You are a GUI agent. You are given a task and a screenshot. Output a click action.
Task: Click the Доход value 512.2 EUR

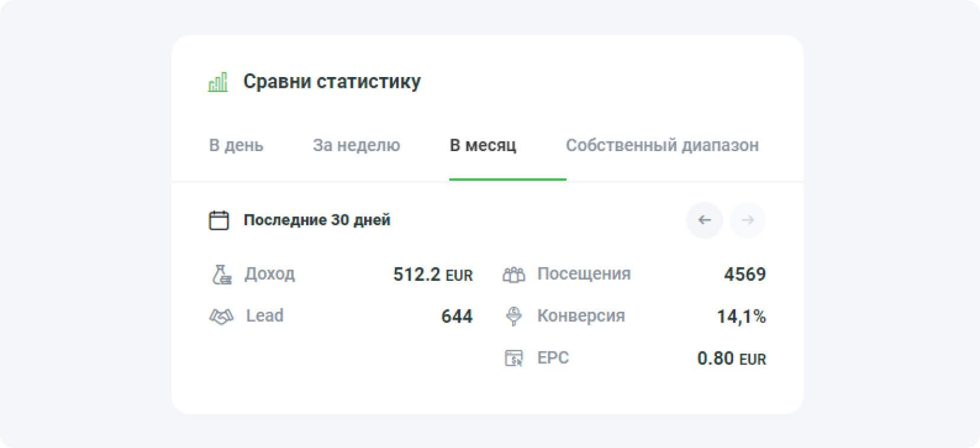tap(433, 274)
